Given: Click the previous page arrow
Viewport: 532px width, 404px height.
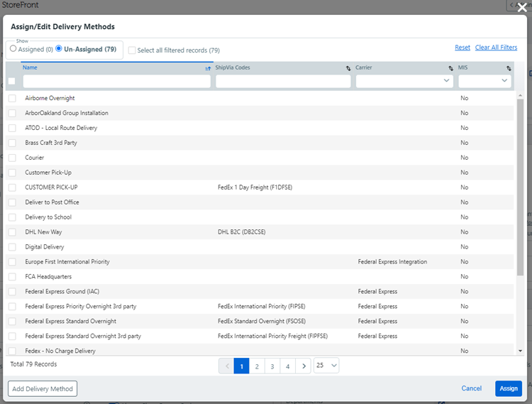Looking at the screenshot, I should [x=227, y=366].
